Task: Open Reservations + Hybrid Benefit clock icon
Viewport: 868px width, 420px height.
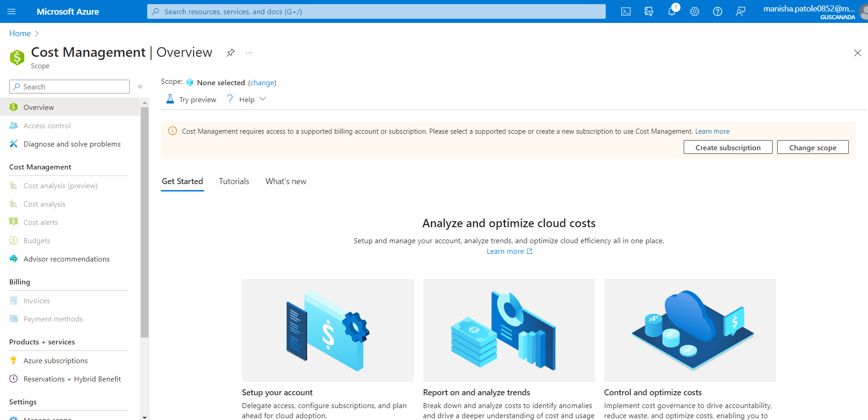Action: click(14, 379)
